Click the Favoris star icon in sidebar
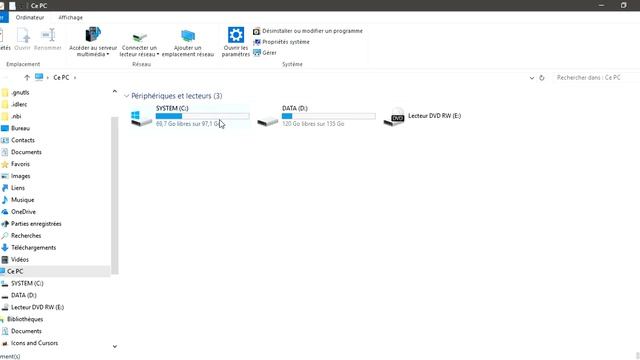Viewport: 640px width, 360px height. (5, 164)
